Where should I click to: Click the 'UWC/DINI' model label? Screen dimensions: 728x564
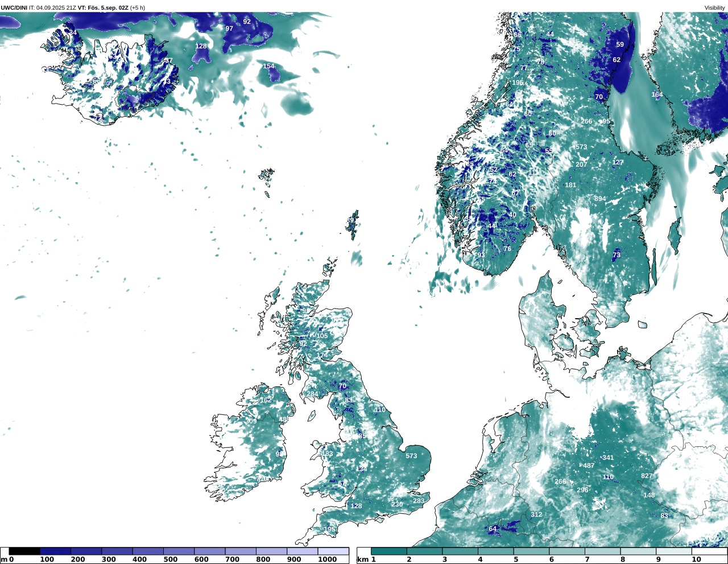(14, 7)
